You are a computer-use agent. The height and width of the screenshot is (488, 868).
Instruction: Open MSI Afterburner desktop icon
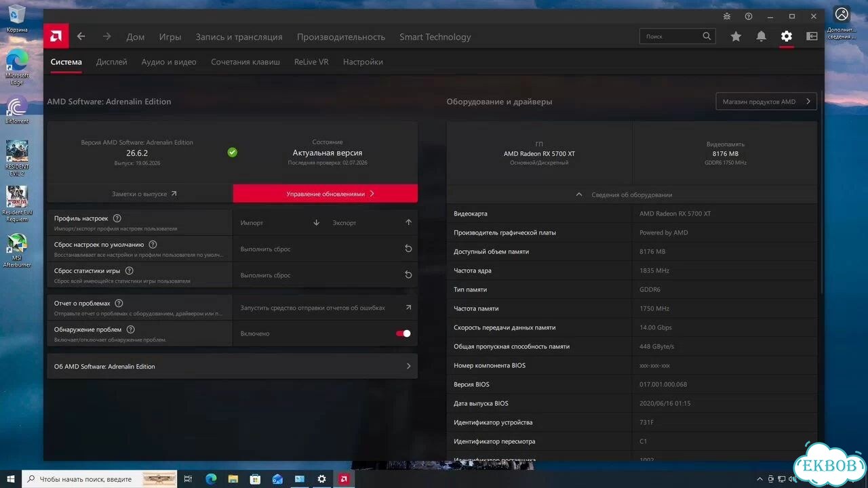[x=17, y=251]
